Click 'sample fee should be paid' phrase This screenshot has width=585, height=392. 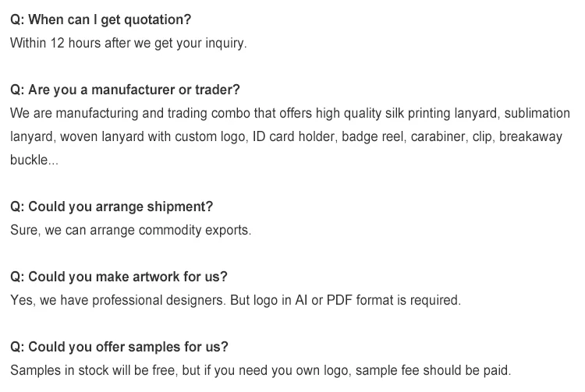tap(433, 370)
